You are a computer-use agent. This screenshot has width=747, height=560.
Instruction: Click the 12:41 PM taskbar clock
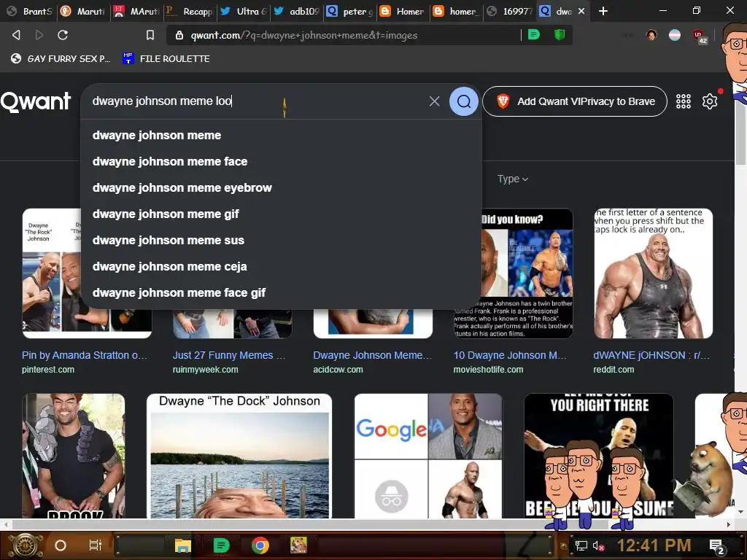tap(654, 545)
